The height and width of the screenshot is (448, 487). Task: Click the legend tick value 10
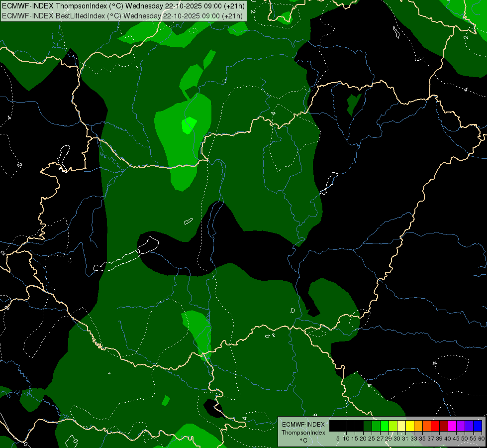click(x=346, y=439)
